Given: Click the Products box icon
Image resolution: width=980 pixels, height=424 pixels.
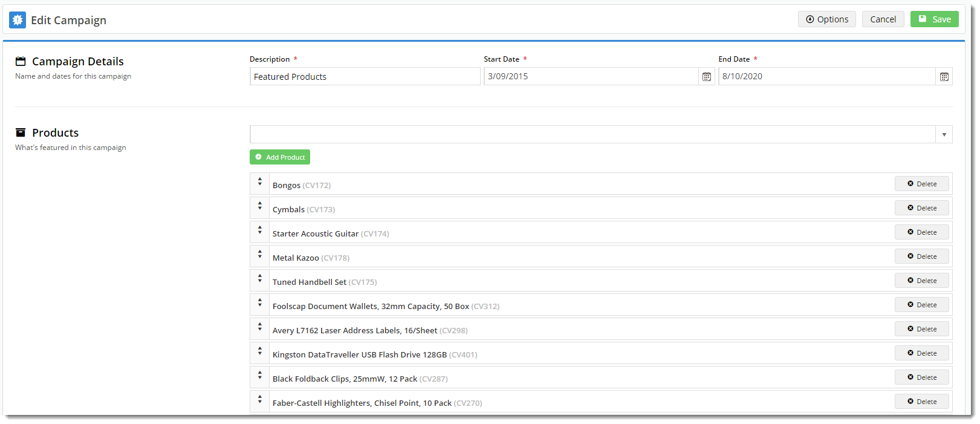Looking at the screenshot, I should pos(21,132).
